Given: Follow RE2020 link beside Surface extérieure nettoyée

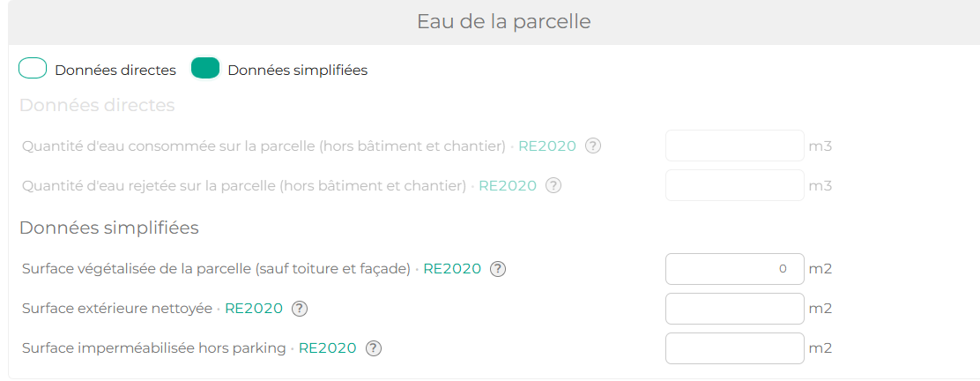Looking at the screenshot, I should 254,309.
